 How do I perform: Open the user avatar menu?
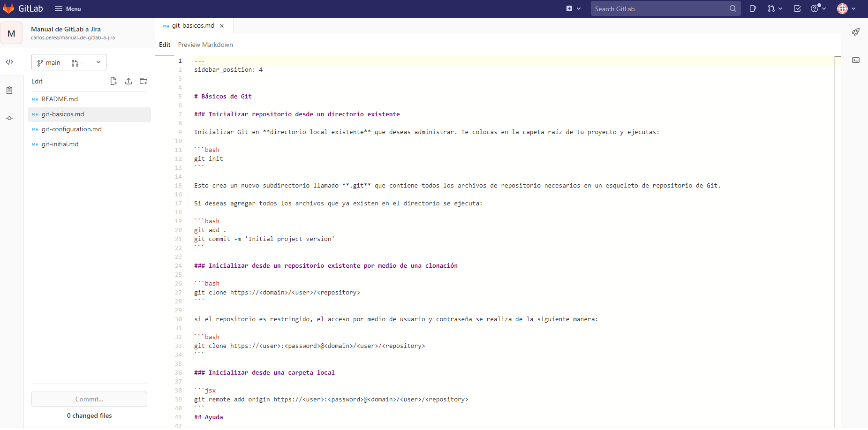[843, 8]
